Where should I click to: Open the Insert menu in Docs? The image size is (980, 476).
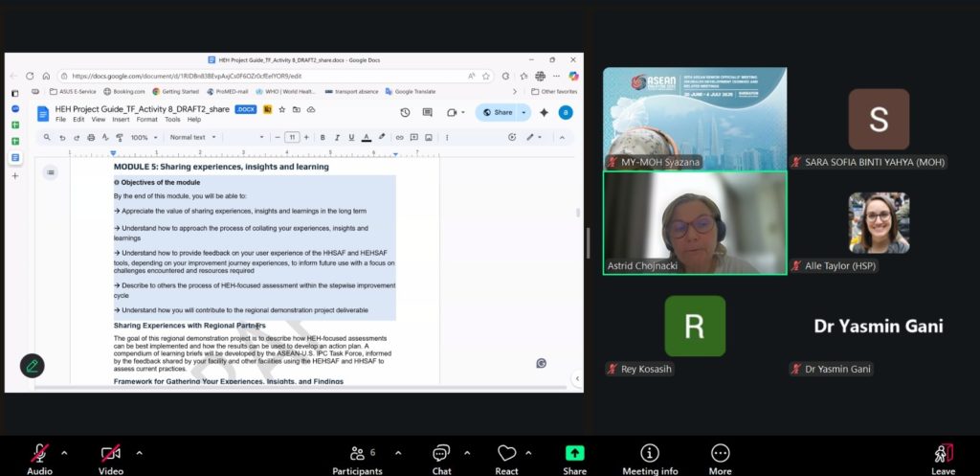(x=121, y=120)
